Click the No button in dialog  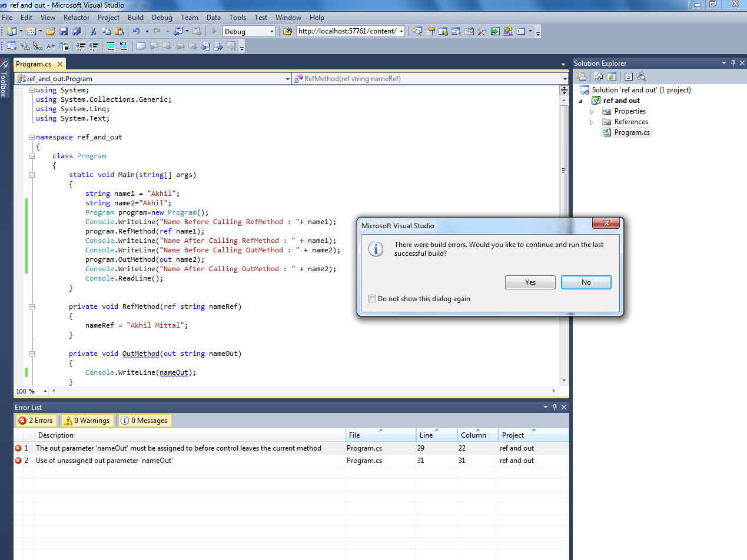pyautogui.click(x=586, y=282)
